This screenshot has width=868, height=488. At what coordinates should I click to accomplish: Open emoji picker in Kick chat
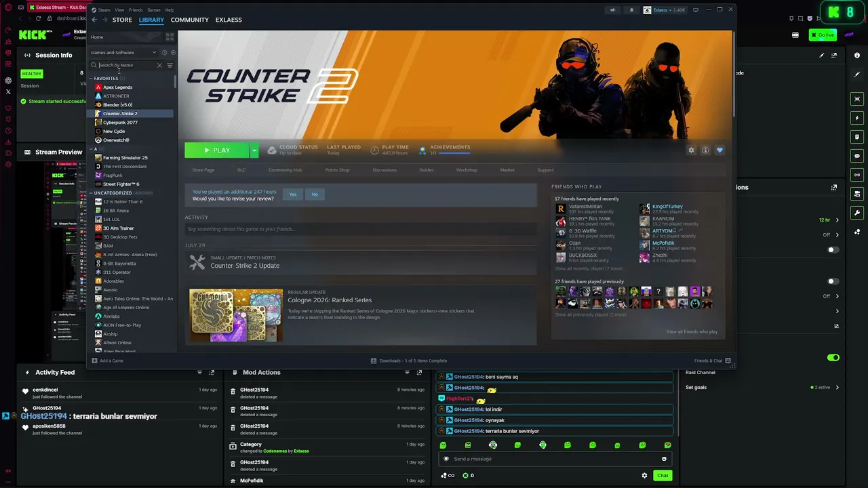[x=664, y=459]
